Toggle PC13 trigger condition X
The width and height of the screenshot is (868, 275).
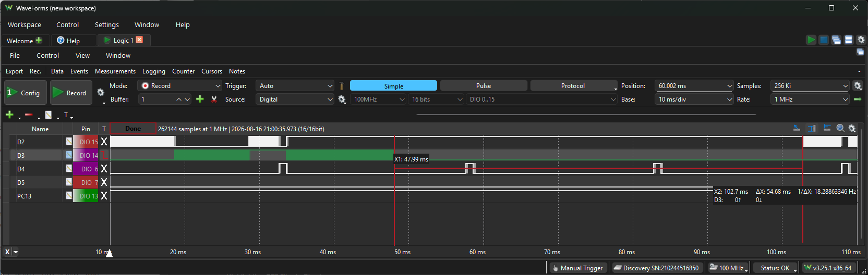(104, 195)
